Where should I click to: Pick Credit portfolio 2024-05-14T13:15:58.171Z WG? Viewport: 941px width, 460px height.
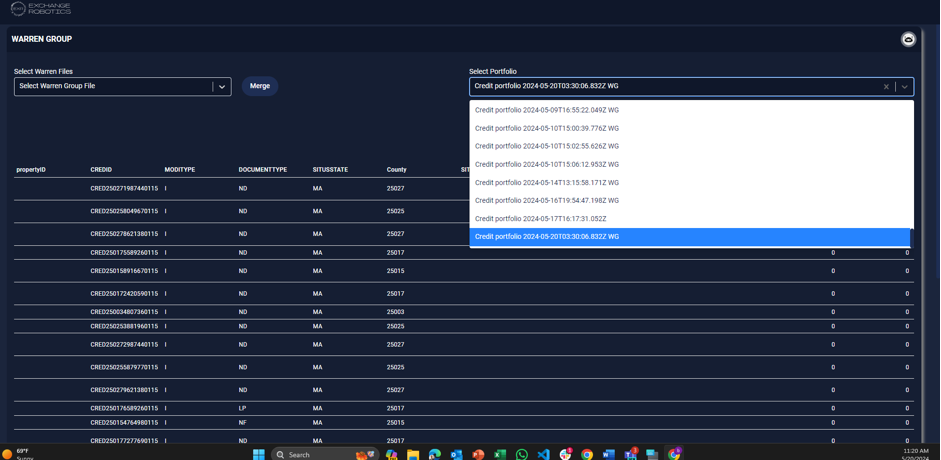(x=547, y=183)
